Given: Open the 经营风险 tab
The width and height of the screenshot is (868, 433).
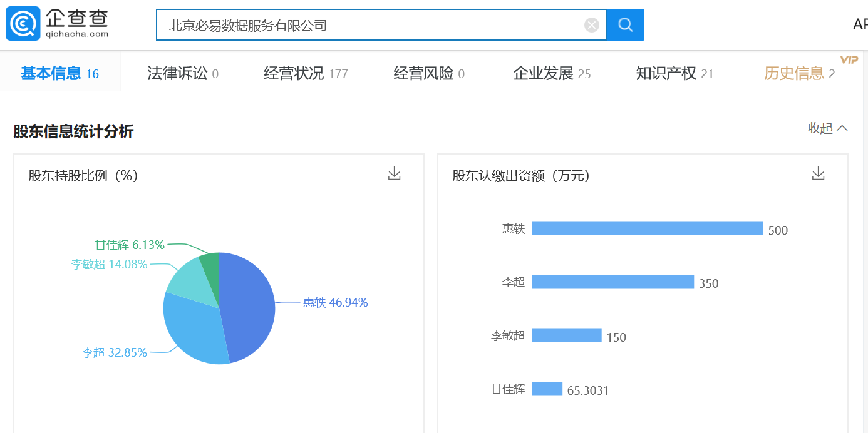Looking at the screenshot, I should click(429, 74).
